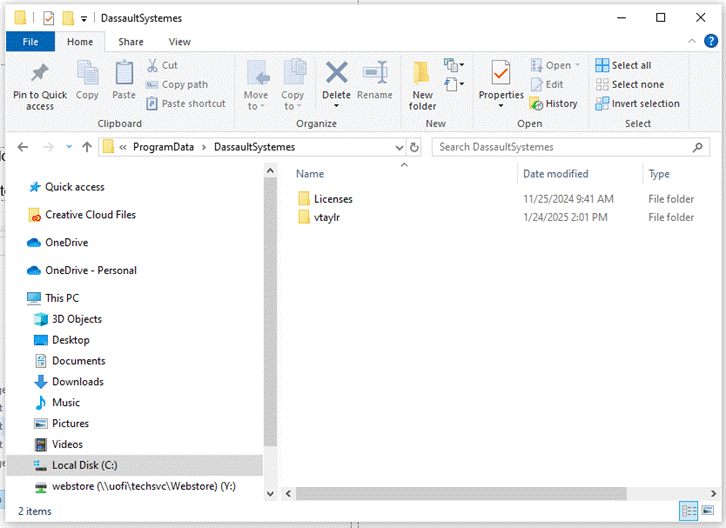Screen dimensions: 726x528
Task: Sort by Date modified column
Action: click(556, 174)
